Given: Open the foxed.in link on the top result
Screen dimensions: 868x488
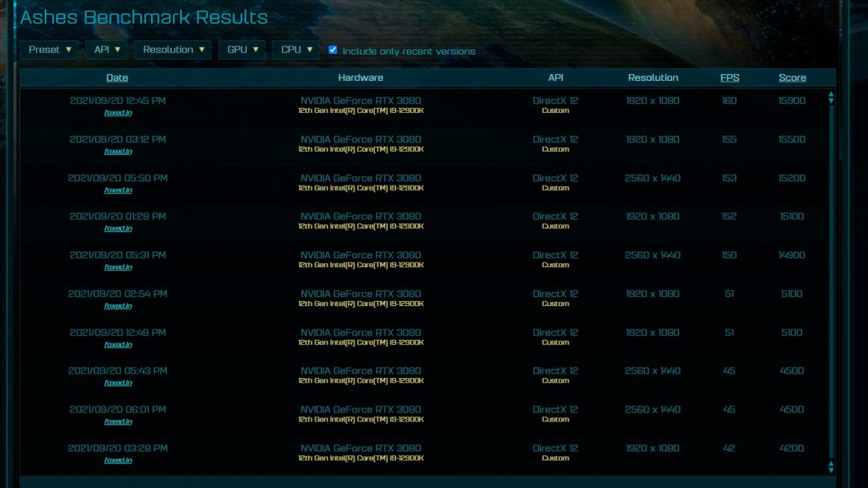Looking at the screenshot, I should coord(117,112).
